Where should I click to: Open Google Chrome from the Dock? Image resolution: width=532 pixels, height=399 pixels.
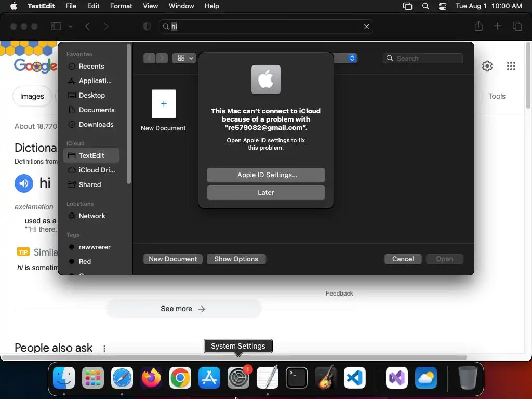[180, 377]
